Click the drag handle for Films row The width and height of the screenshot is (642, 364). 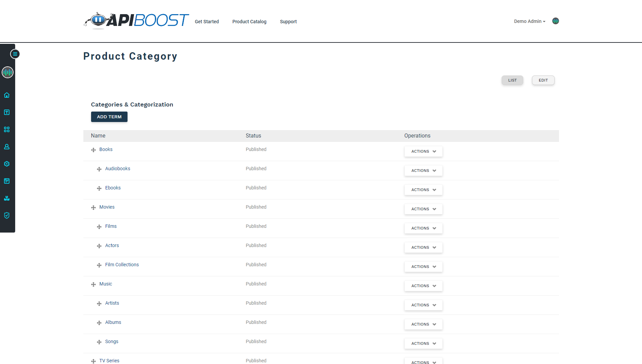(99, 227)
